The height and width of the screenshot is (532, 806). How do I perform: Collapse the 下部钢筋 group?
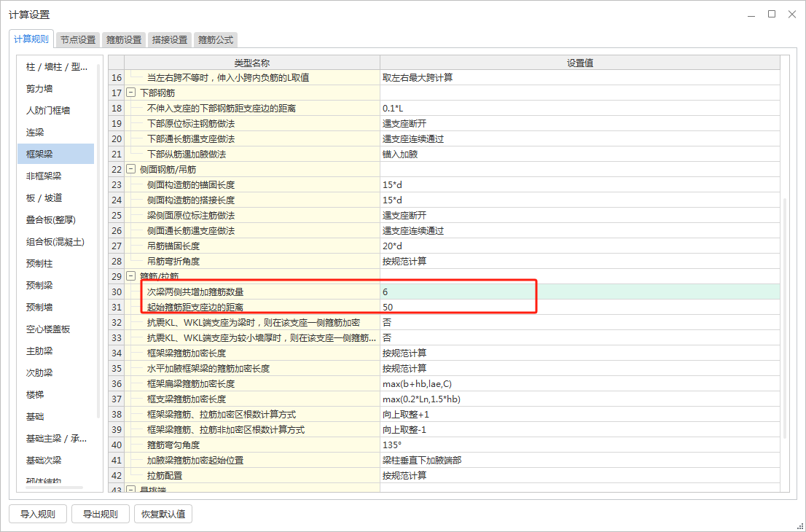pyautogui.click(x=130, y=93)
